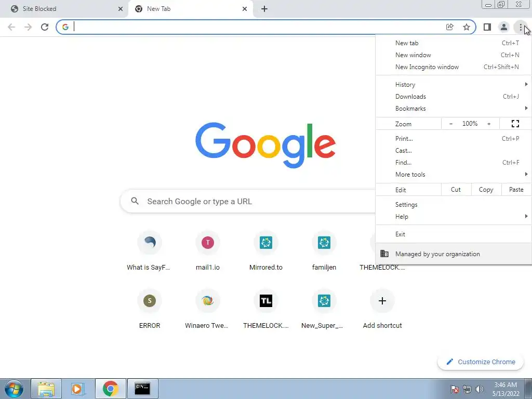The height and width of the screenshot is (399, 532).
Task: Open a new tab with the plus button
Action: click(264, 9)
